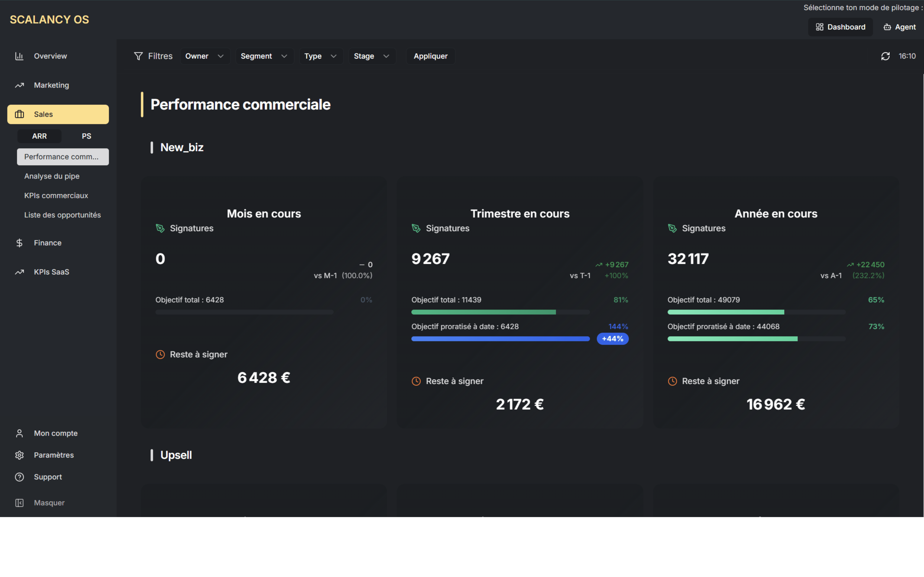This screenshot has height=577, width=924.
Task: Open Liste des opportunités
Action: (x=63, y=214)
